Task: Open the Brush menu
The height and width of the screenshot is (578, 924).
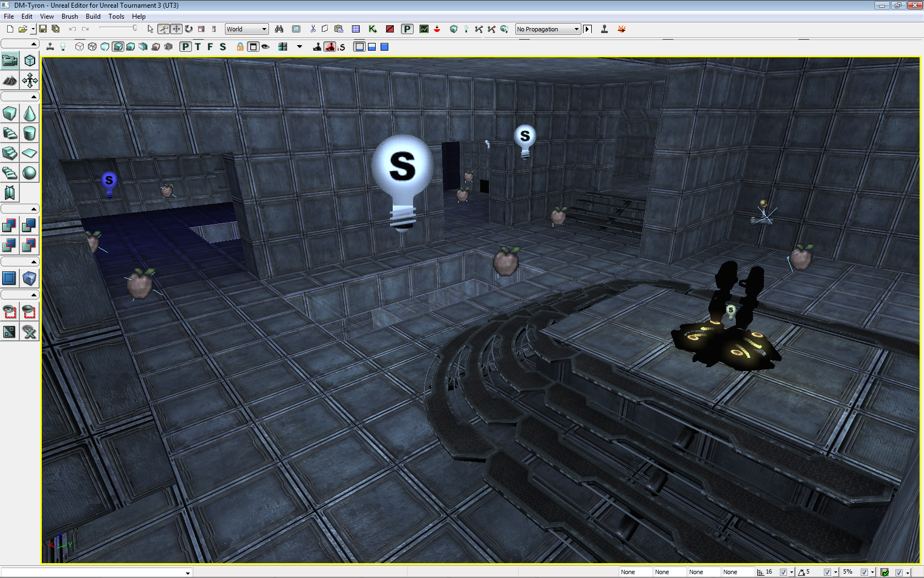Action: click(70, 17)
